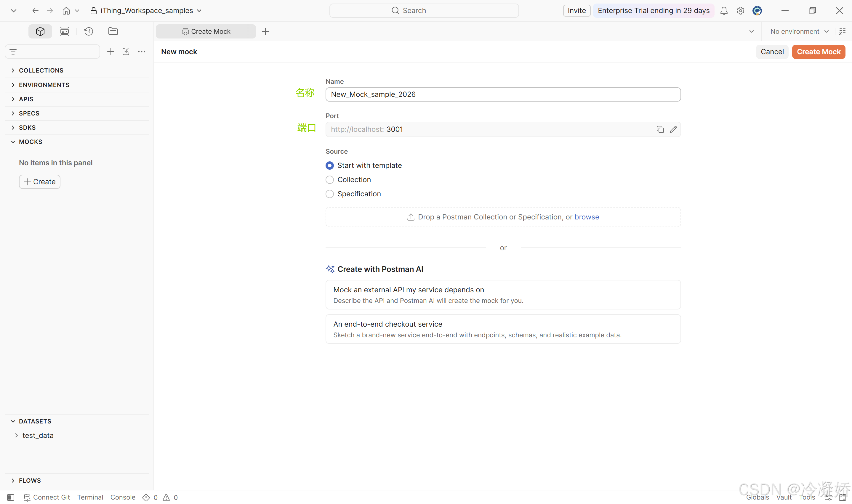The image size is (852, 504).
Task: Open the user avatar menu
Action: (x=757, y=11)
